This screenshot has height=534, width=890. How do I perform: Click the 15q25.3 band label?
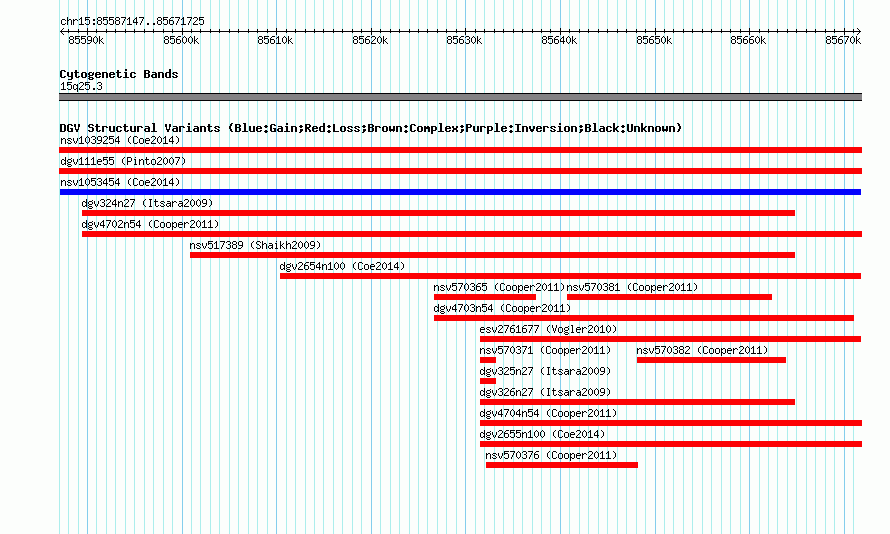click(x=81, y=86)
